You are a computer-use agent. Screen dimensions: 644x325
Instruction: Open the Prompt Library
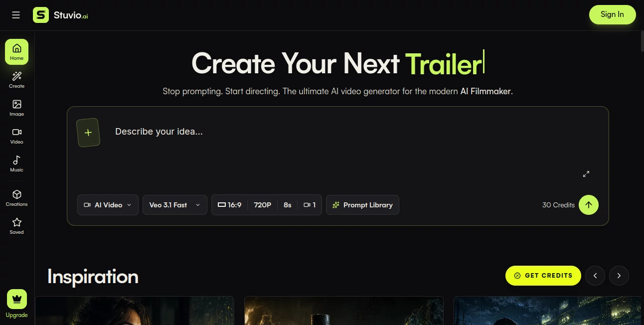362,205
